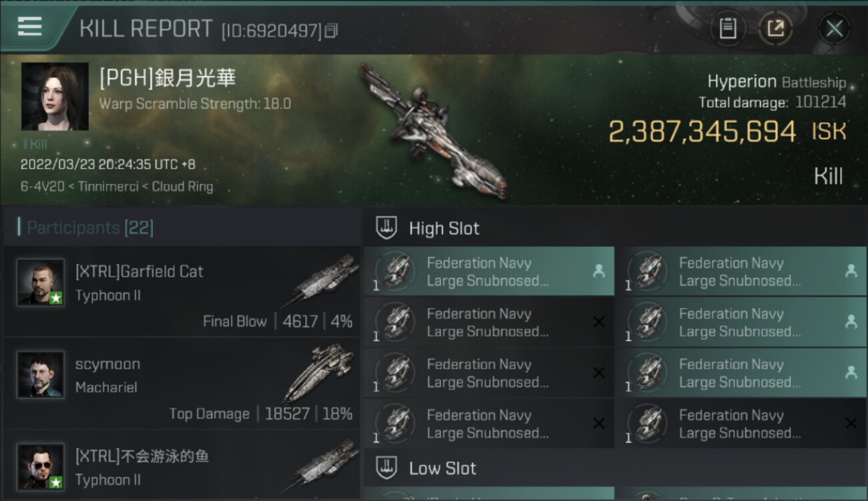868x501 pixels.
Task: Open Garfield Cat's portrait
Action: point(41,282)
